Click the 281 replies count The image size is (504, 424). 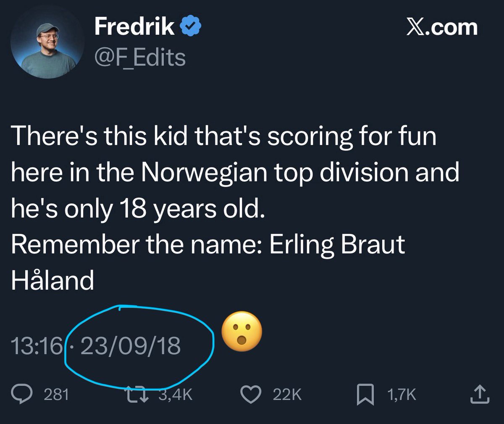(56, 395)
